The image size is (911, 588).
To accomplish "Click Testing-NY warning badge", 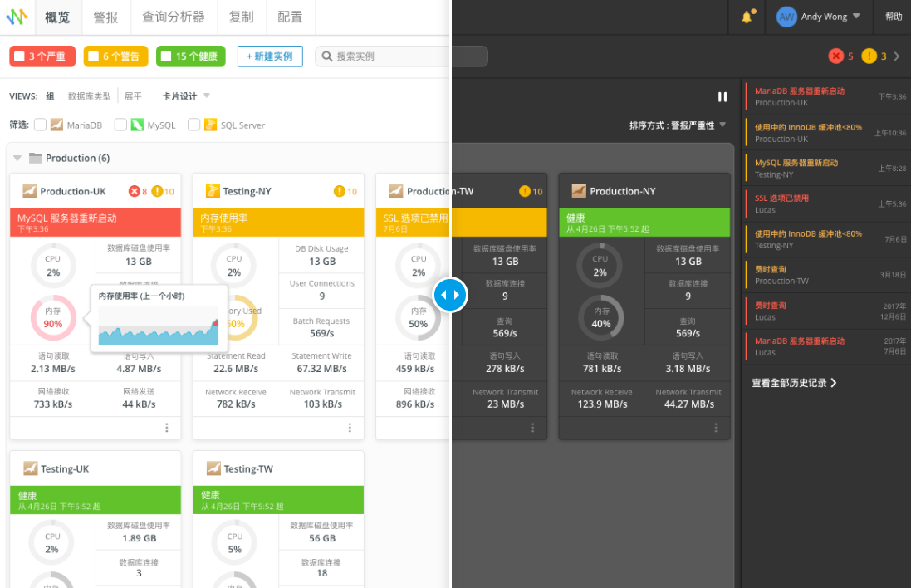I will click(x=340, y=191).
